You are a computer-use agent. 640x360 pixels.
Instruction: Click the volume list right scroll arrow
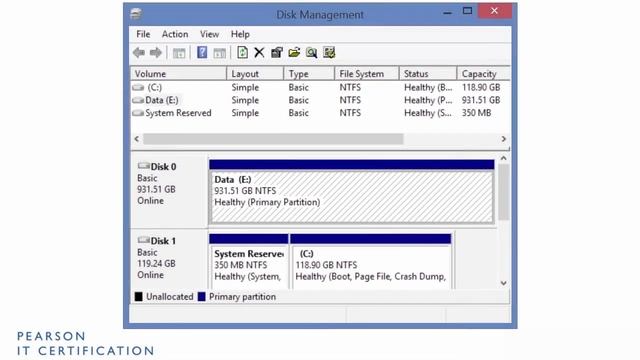pos(504,139)
